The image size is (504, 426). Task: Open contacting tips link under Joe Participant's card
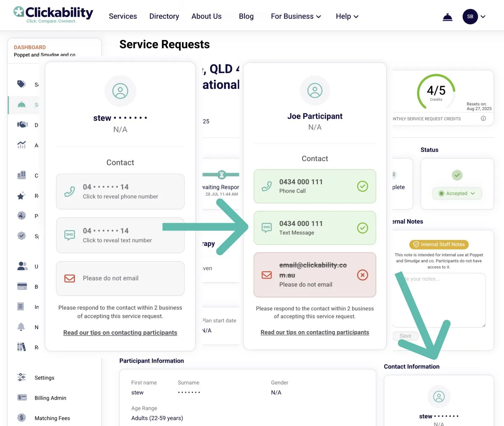(x=315, y=332)
